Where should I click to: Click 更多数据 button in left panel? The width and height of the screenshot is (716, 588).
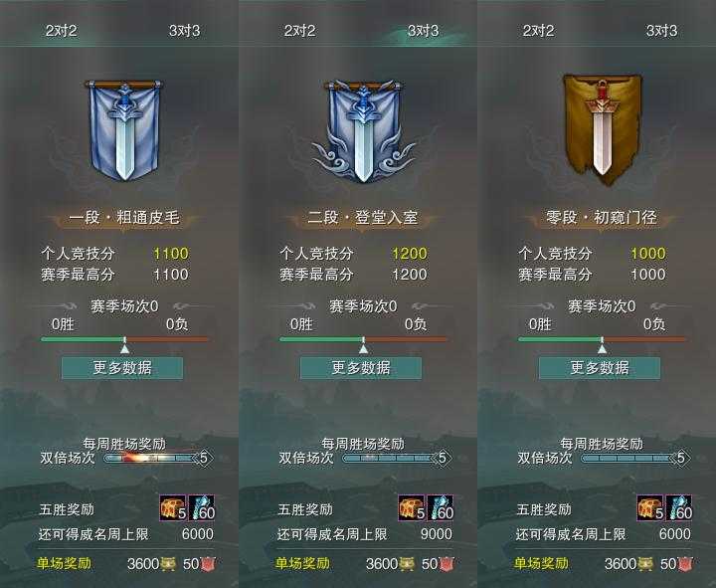pos(122,368)
